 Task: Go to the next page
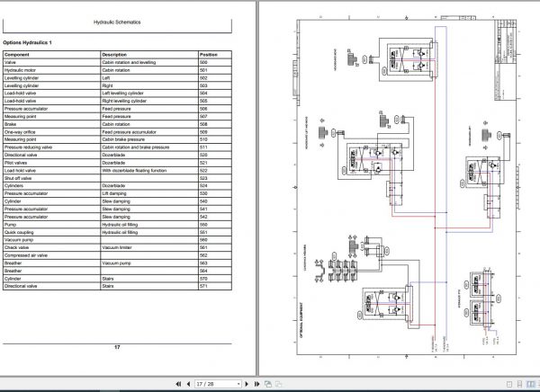click(247, 384)
